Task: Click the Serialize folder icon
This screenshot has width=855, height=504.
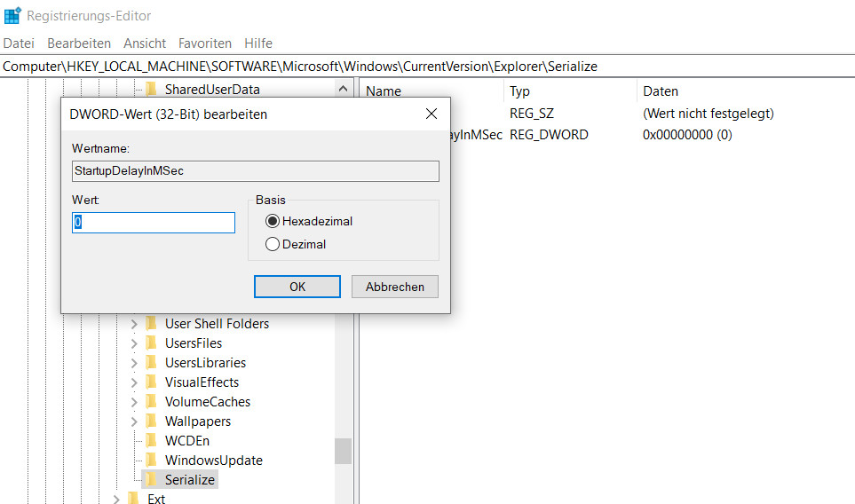Action: click(152, 479)
